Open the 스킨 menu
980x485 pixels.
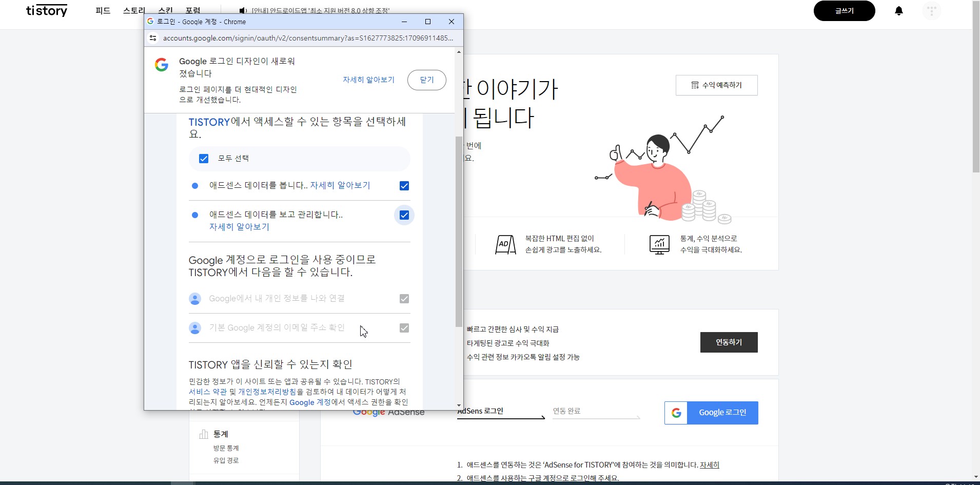[166, 11]
